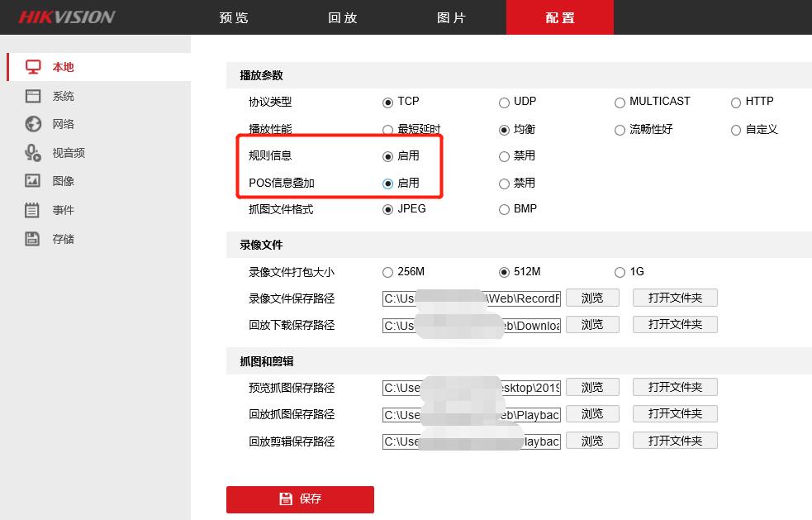Click the 预览抓图保存路径 input field
812x520 pixels.
tap(471, 387)
